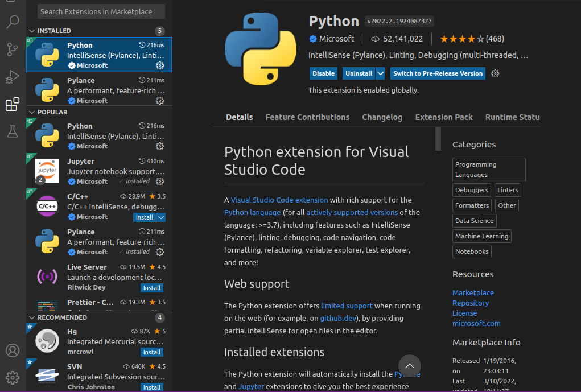581x392 pixels.
Task: Open the Testing flask icon
Action: pyautogui.click(x=13, y=131)
